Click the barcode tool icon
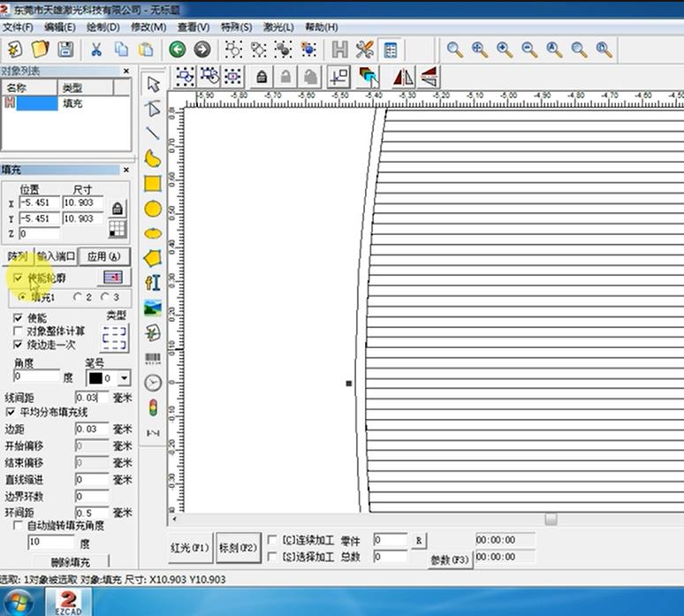Image resolution: width=684 pixels, height=616 pixels. coord(153,358)
